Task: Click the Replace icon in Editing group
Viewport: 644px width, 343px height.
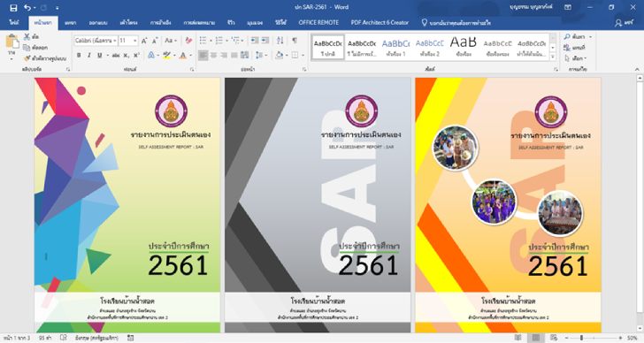Action: coord(567,48)
